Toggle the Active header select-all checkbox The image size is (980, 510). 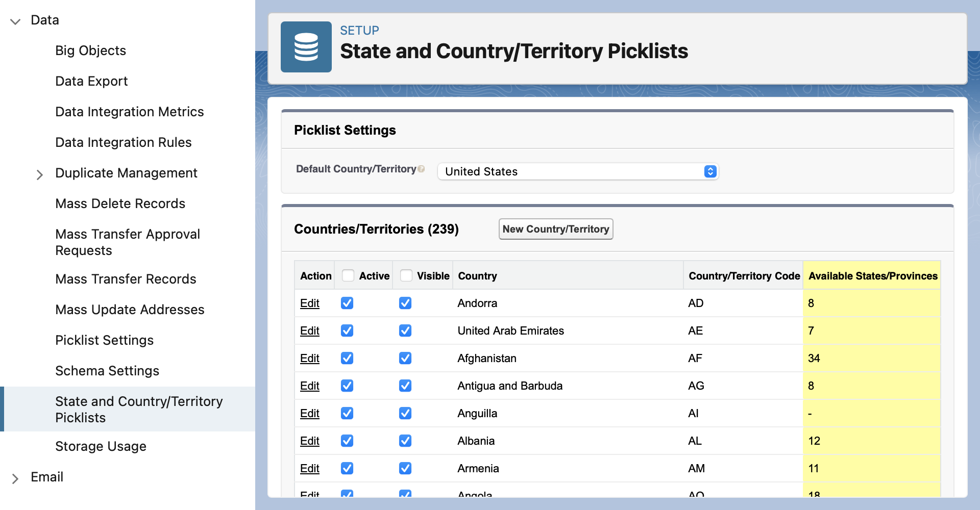[x=348, y=275]
